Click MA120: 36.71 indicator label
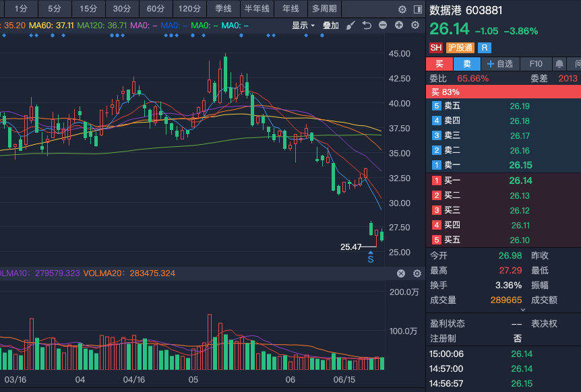The width and height of the screenshot is (581, 392). [x=102, y=26]
